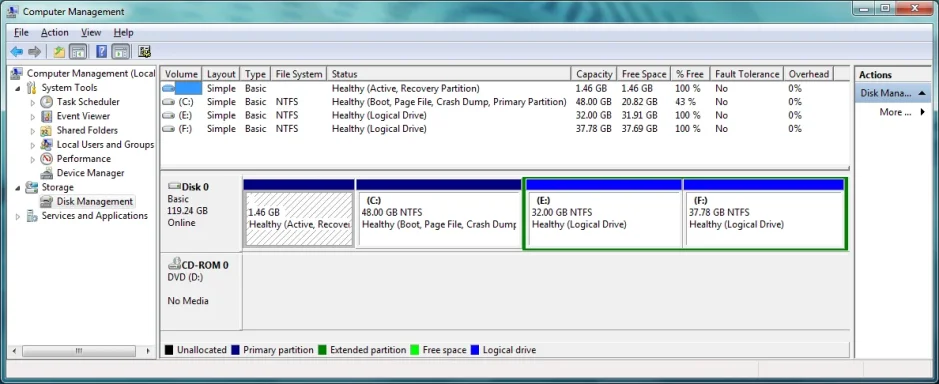The height and width of the screenshot is (384, 939).
Task: Click the drive icon beside (F:) in volume list
Action: [x=168, y=129]
